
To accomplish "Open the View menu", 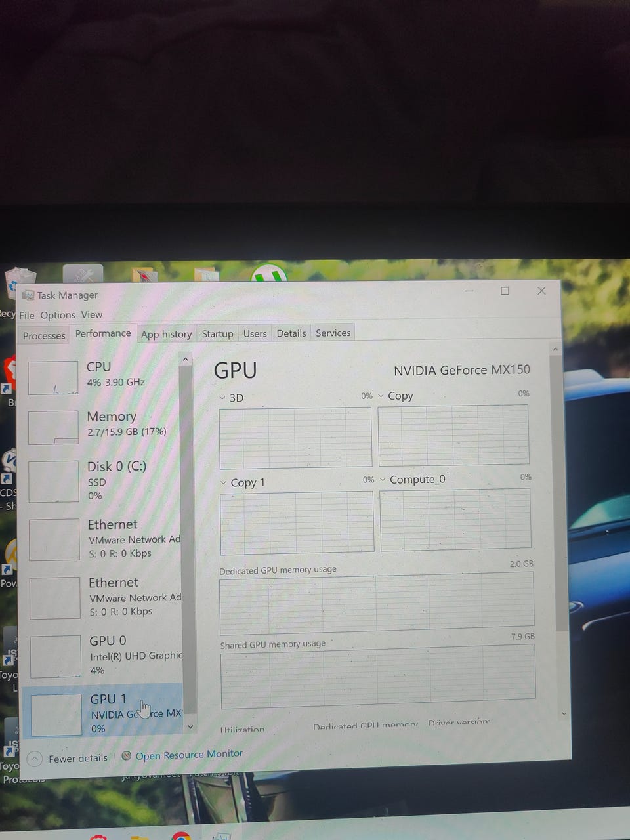I will pos(92,314).
